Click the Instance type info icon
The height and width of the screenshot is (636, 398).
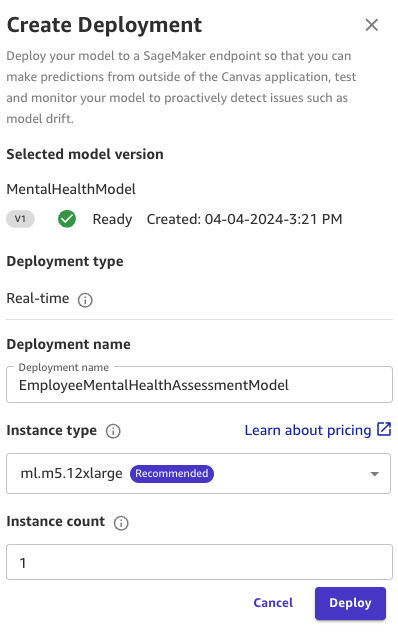113,431
